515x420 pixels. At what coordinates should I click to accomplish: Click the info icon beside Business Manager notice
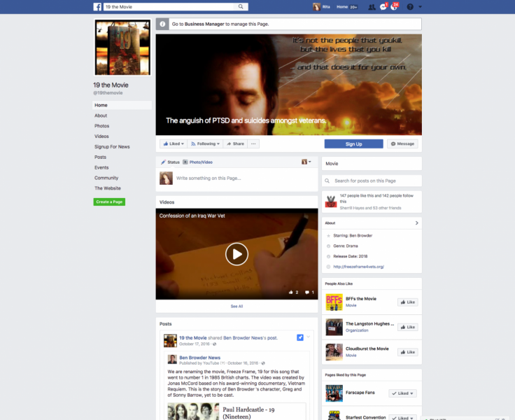[162, 24]
